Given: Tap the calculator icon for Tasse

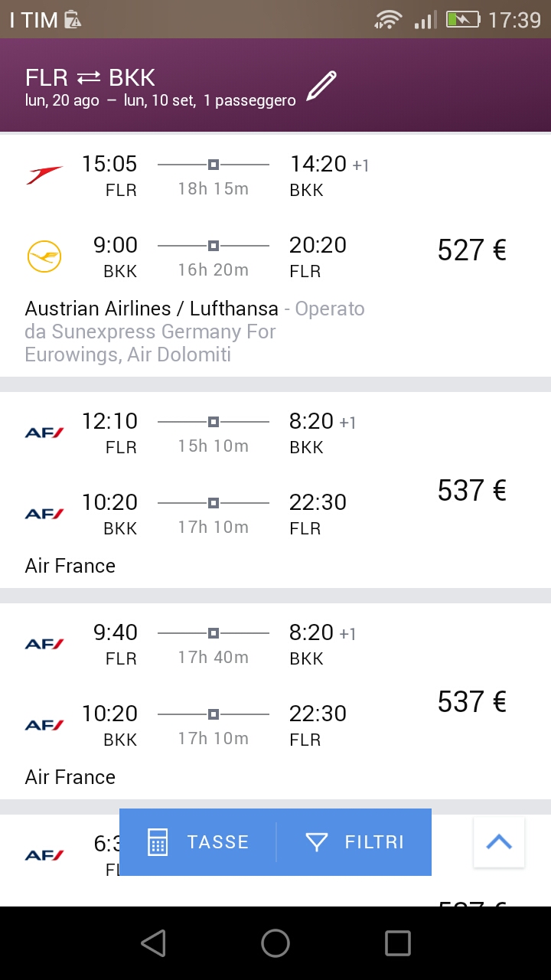Looking at the screenshot, I should point(158,842).
